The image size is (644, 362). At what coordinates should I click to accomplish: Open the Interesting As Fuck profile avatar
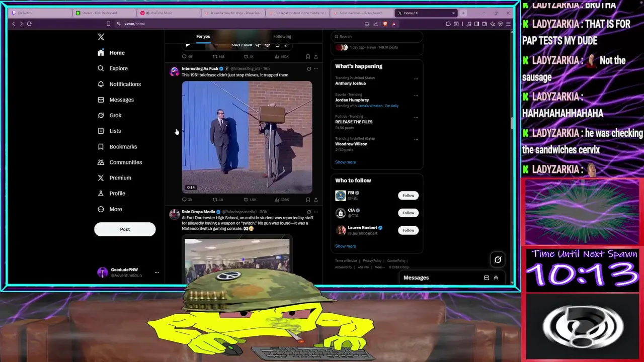[174, 71]
